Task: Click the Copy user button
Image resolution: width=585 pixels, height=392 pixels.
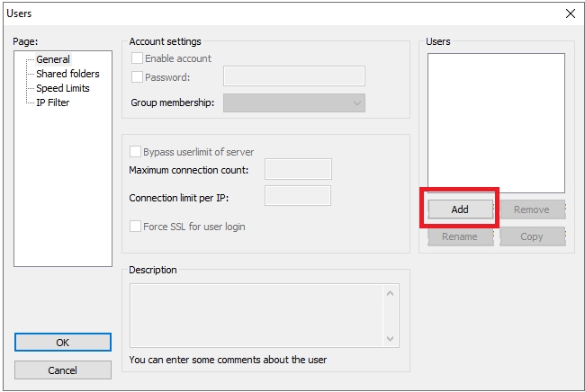Action: [x=531, y=236]
